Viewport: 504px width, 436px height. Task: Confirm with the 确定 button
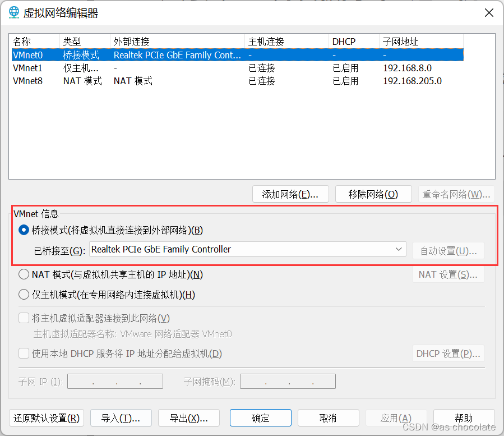[x=261, y=418]
